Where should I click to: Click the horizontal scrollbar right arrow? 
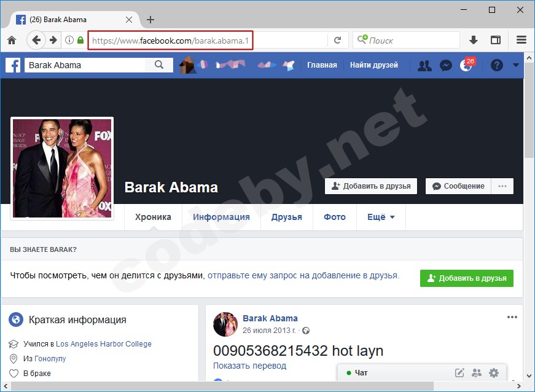[519, 386]
